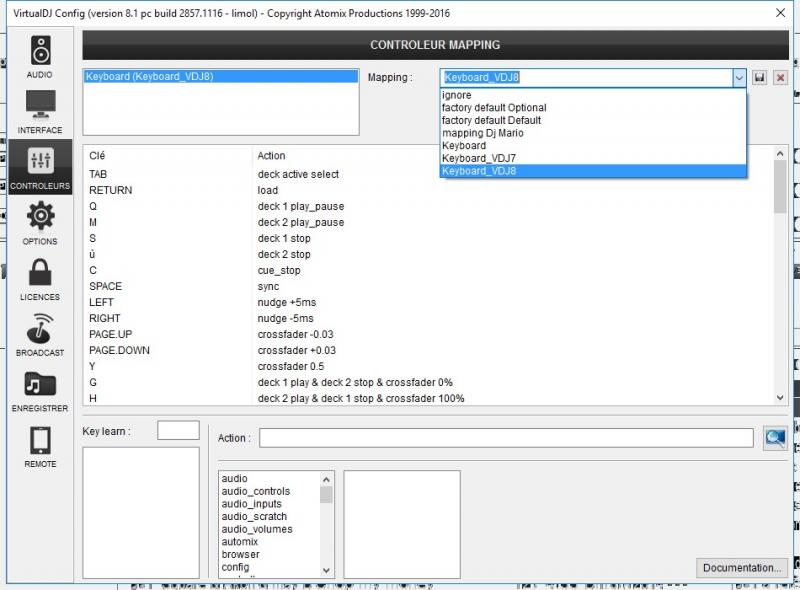This screenshot has height=590, width=800.
Task: Click the action search magnifier button
Action: [774, 437]
